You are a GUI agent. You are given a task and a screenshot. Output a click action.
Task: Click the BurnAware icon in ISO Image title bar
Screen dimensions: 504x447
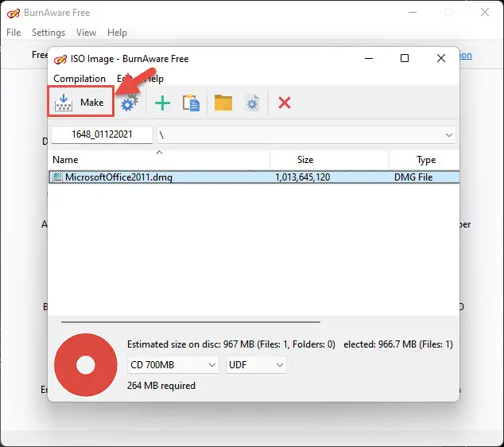point(60,59)
